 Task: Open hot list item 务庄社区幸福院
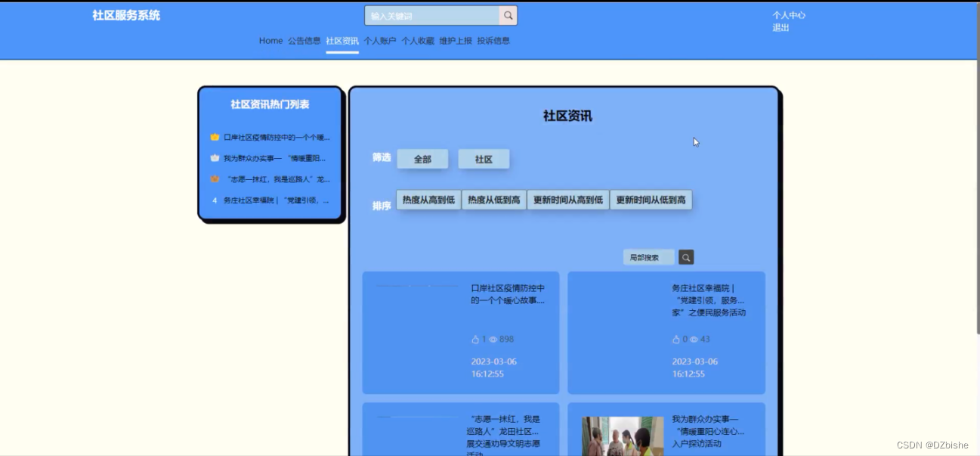tap(277, 200)
